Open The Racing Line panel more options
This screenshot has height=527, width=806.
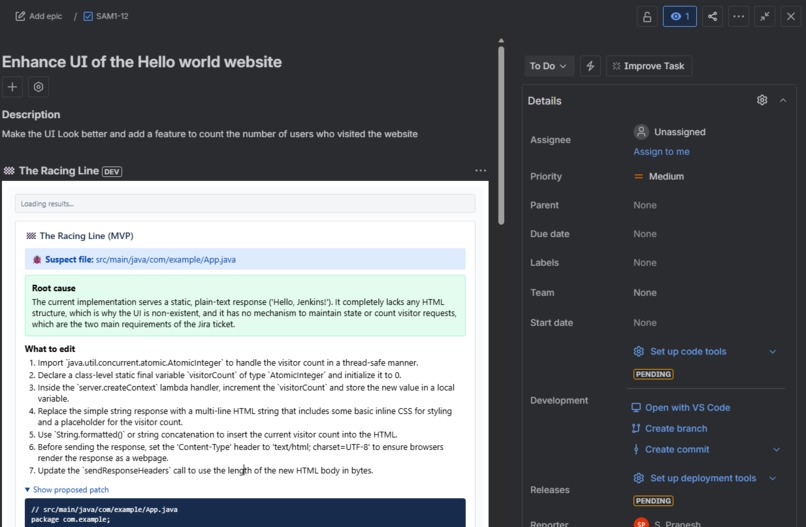coord(480,171)
